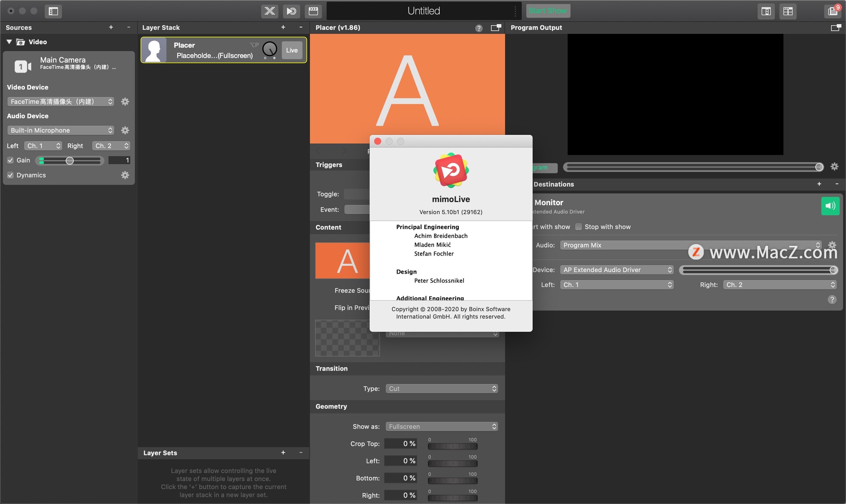Open Transition Type Cut dropdown
The width and height of the screenshot is (846, 504).
[442, 389]
